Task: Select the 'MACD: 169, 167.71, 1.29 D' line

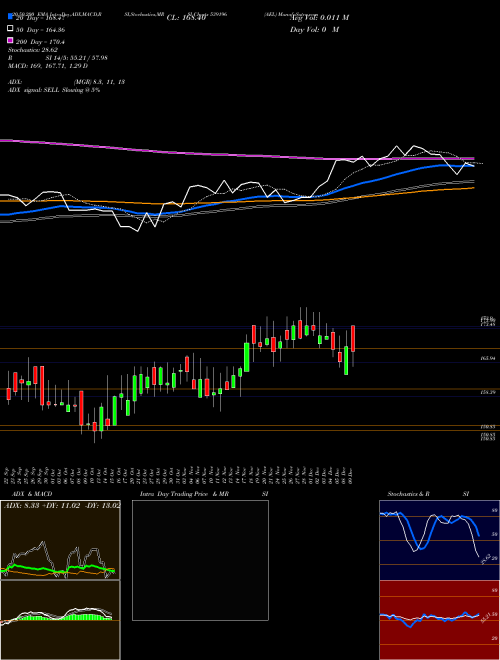Action: (48, 66)
